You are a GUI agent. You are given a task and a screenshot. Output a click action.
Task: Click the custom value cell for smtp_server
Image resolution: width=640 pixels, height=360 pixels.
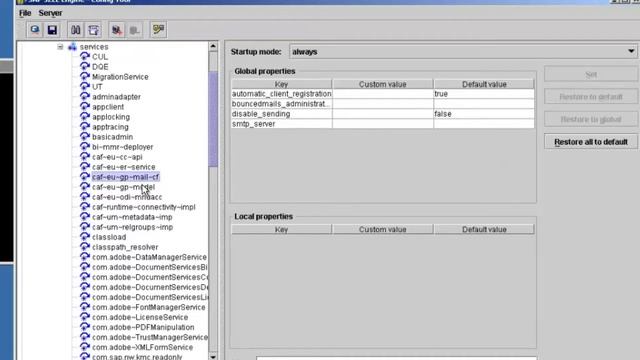(382, 124)
